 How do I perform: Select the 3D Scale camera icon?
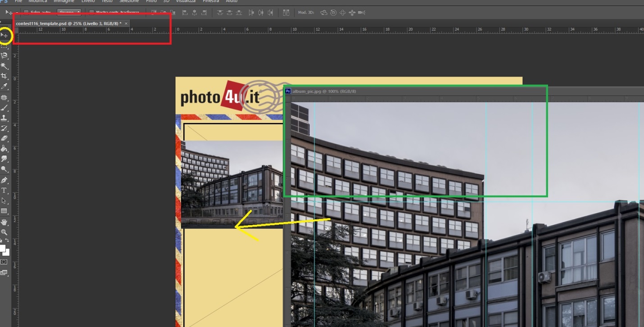point(361,12)
